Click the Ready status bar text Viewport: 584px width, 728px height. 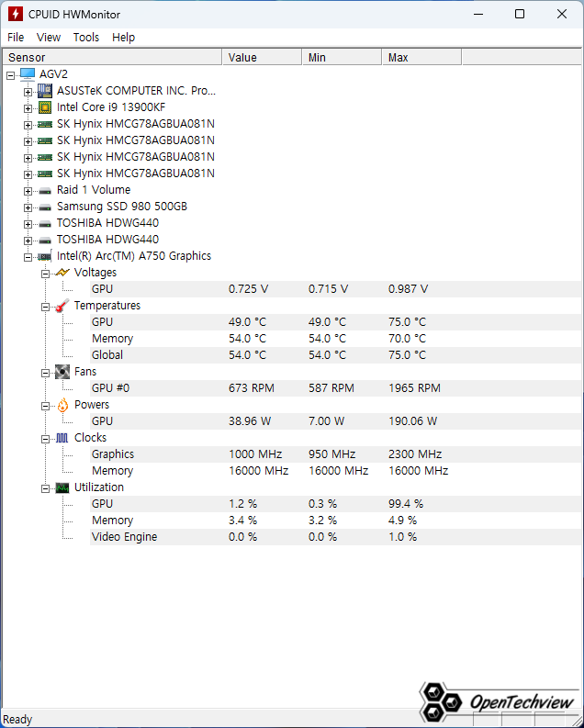(17, 720)
